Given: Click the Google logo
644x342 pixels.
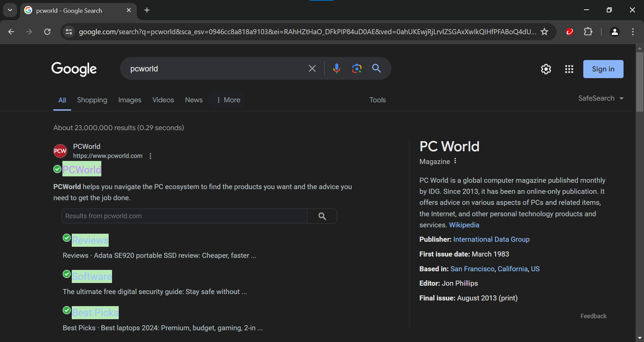Looking at the screenshot, I should click(74, 69).
